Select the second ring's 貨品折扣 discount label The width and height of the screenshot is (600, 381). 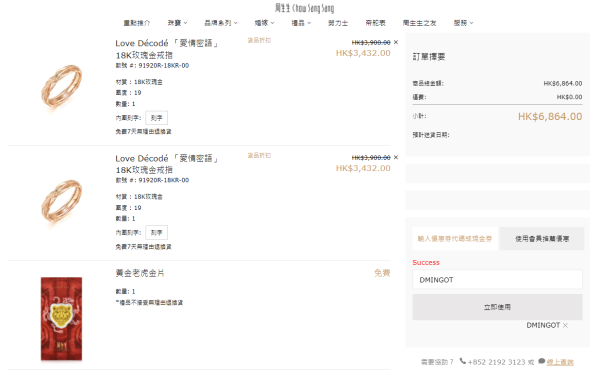click(259, 155)
